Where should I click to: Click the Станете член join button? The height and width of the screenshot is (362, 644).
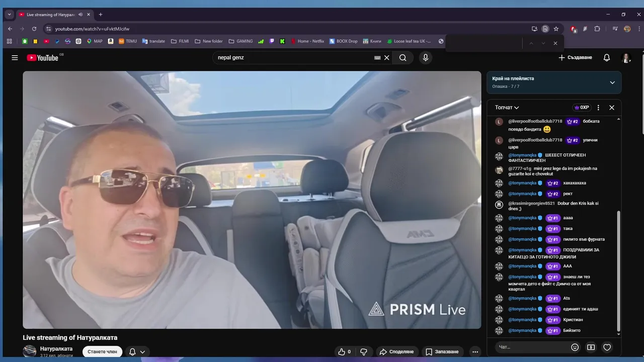(x=102, y=351)
